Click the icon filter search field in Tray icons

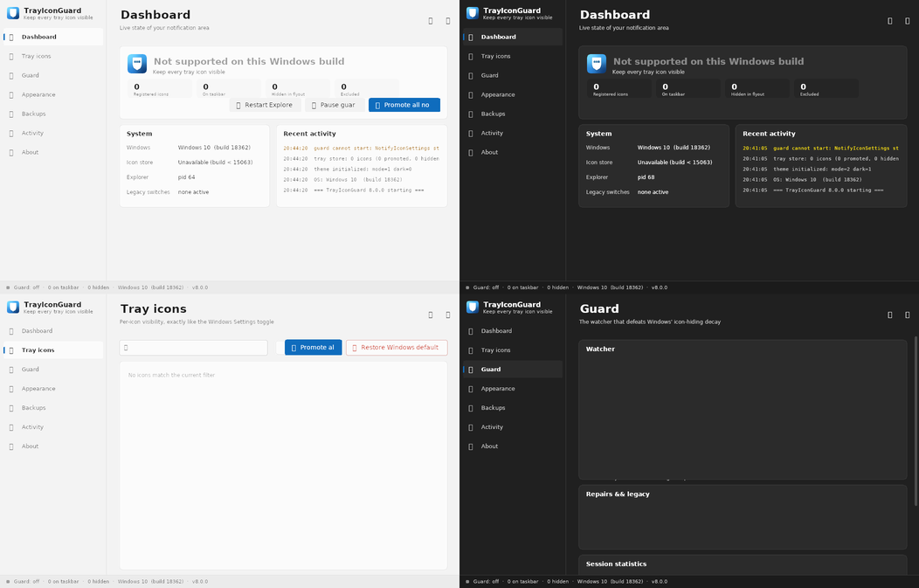[x=193, y=348]
